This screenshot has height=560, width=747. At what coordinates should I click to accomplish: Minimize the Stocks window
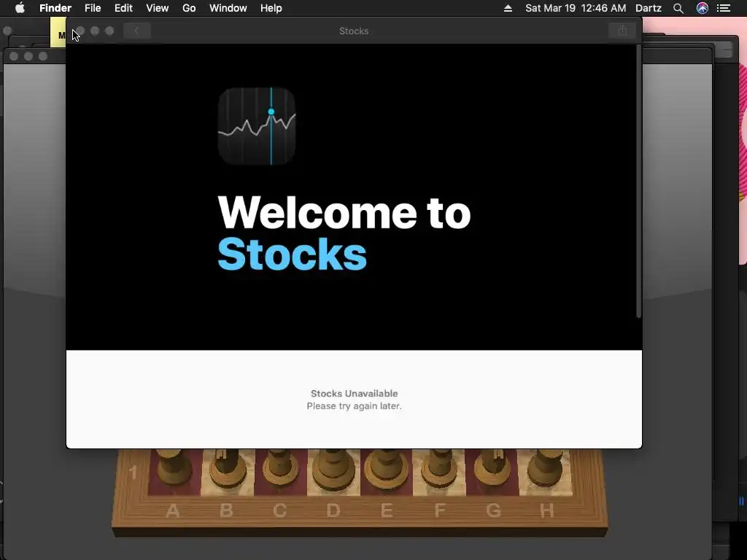[x=95, y=31]
